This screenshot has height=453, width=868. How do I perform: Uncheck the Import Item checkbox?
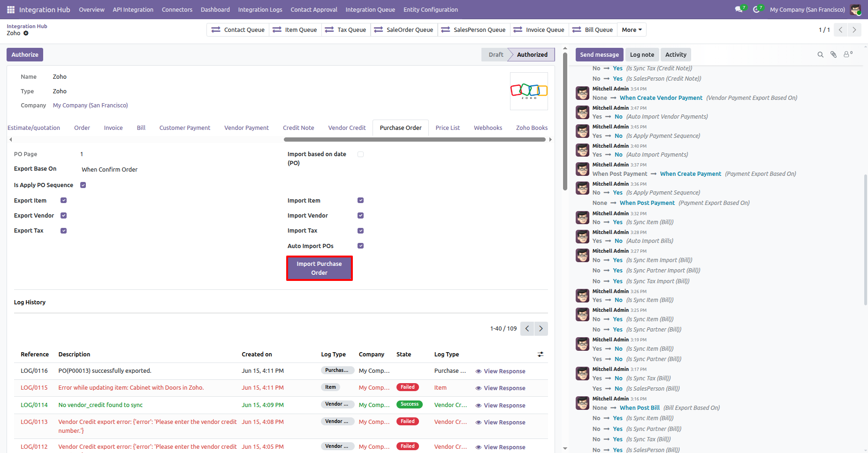coord(361,201)
